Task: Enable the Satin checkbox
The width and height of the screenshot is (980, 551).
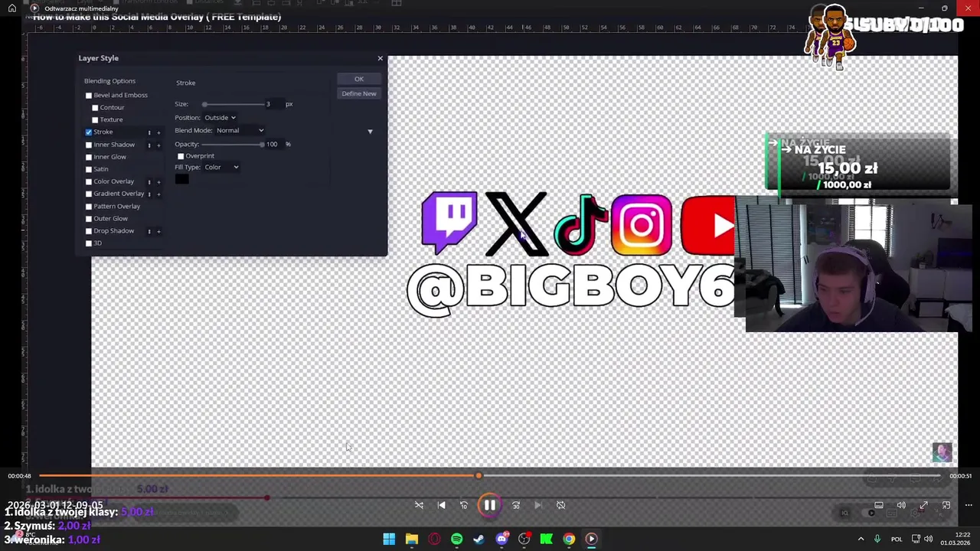Action: (x=89, y=169)
